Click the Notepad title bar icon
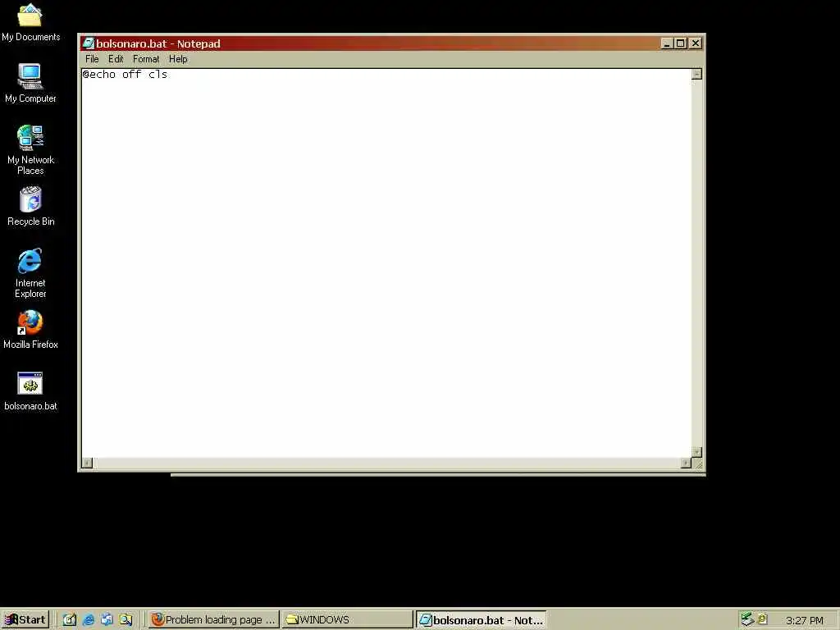 click(x=88, y=43)
